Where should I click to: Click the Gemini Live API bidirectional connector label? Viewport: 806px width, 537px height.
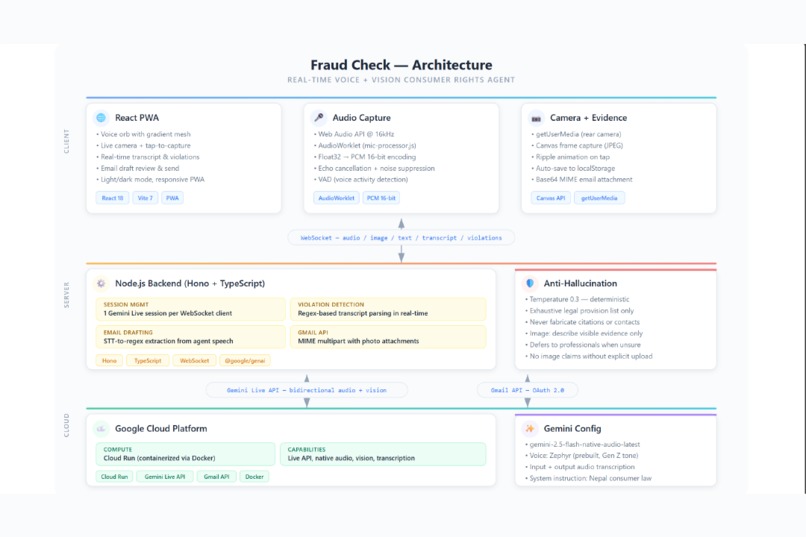[x=307, y=391]
